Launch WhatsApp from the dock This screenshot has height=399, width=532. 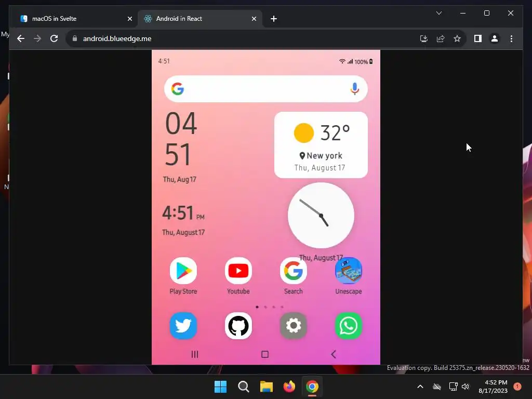point(349,326)
